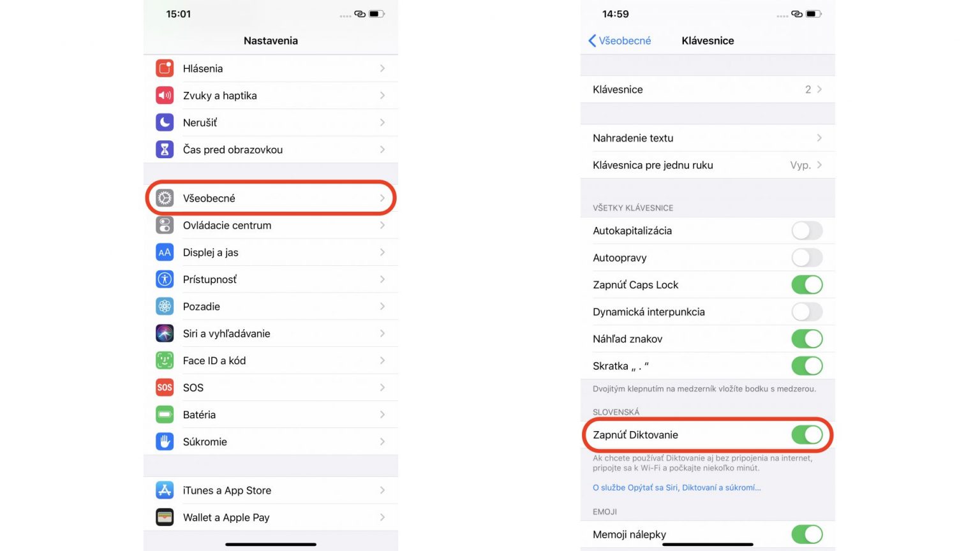This screenshot has width=980, height=551.
Task: Open Nahradenie textu chevron
Action: 819,138
